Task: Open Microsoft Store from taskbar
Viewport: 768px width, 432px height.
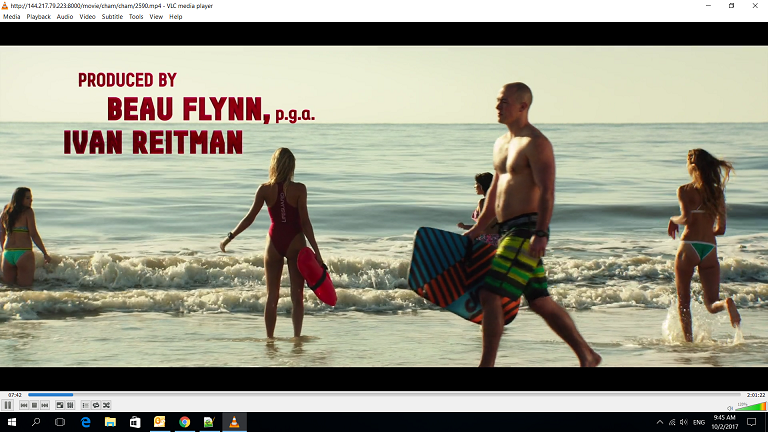Action: pos(135,422)
